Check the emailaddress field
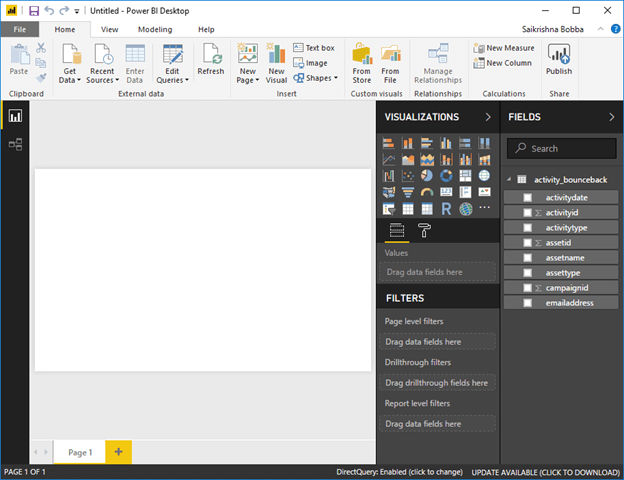The height and width of the screenshot is (480, 624). (x=528, y=303)
